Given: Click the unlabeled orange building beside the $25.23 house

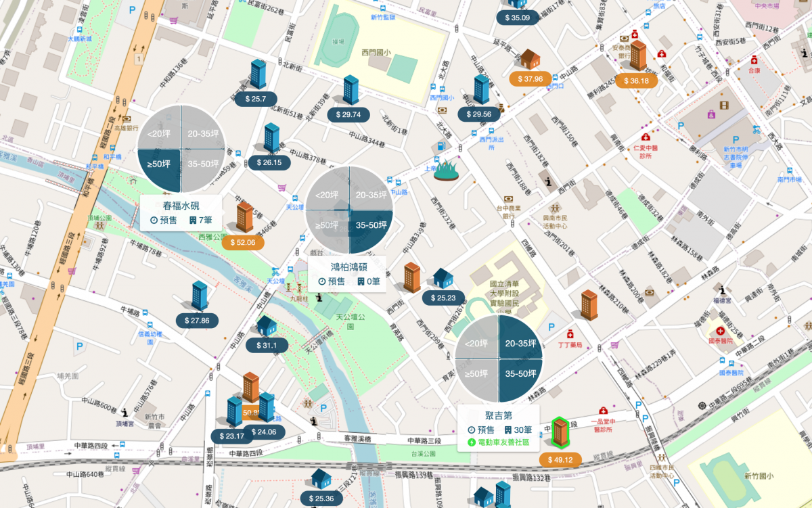Looking at the screenshot, I should pos(412,277).
